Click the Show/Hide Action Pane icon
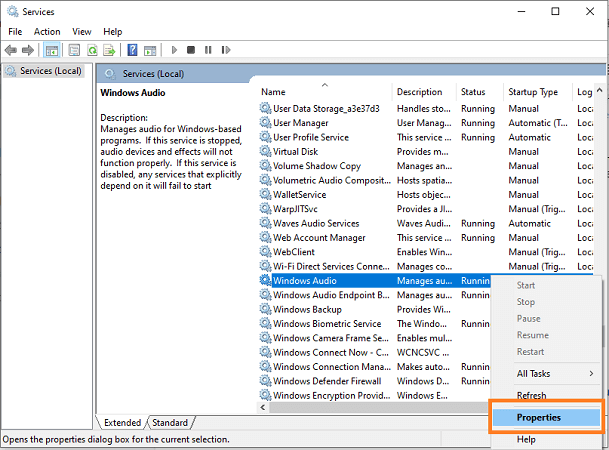This screenshot has width=609, height=450. (150, 50)
